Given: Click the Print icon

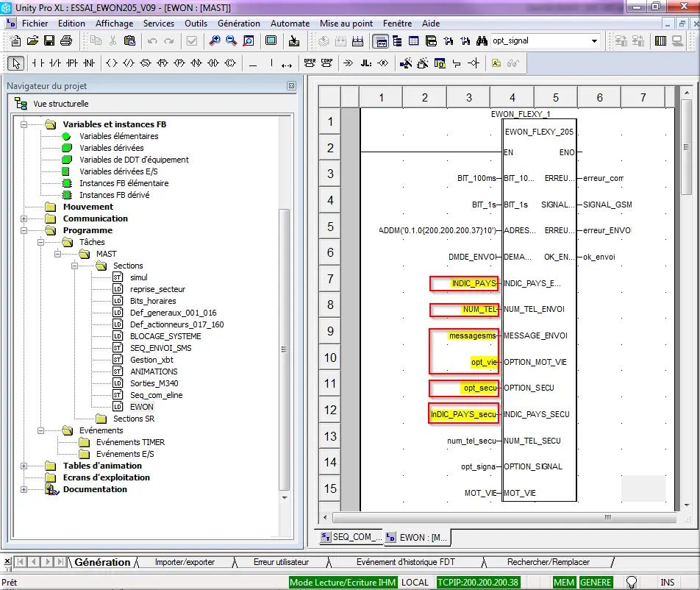Looking at the screenshot, I should click(66, 41).
